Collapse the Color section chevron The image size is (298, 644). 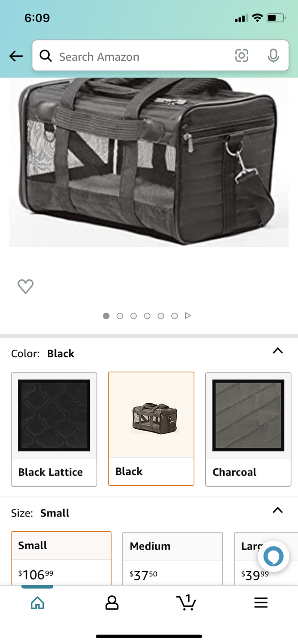[x=278, y=351]
